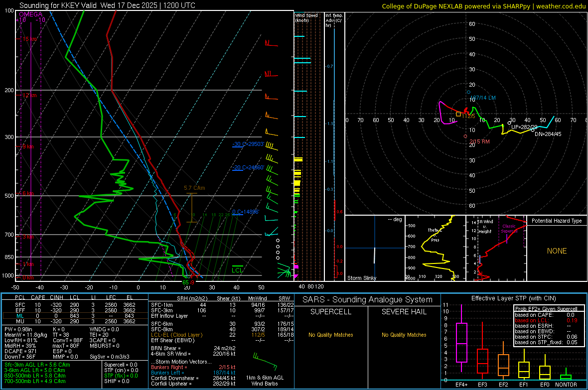Click the College of DuPage NEXLAB credit text
Viewport: 588px width, 390px height.
pyautogui.click(x=483, y=6)
